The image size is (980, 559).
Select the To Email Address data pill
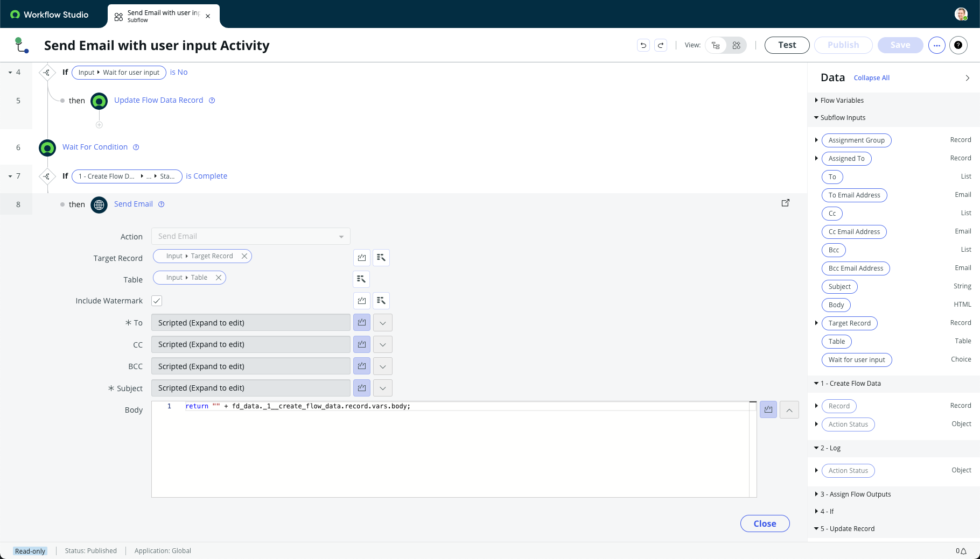[x=854, y=195]
